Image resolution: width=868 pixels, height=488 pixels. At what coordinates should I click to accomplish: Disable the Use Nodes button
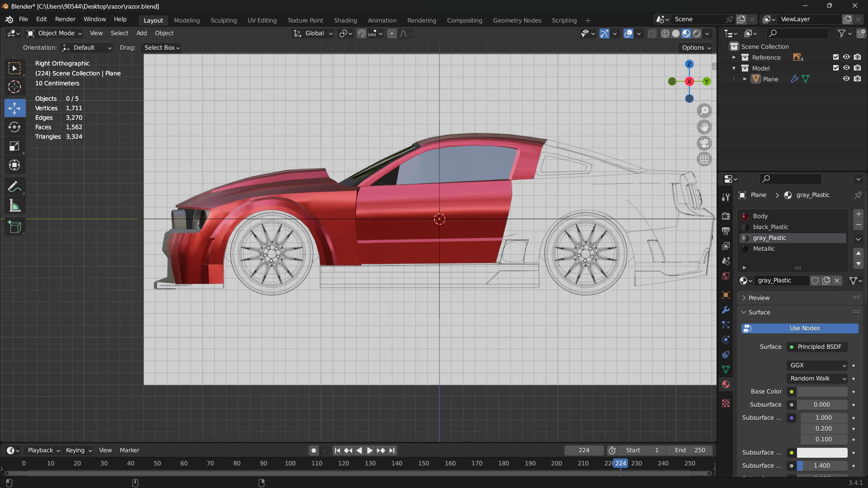799,328
